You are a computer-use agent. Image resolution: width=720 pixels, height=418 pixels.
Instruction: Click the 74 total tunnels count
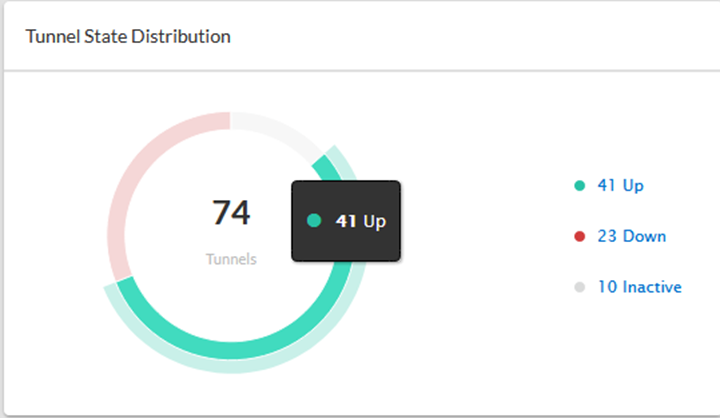[x=231, y=212]
